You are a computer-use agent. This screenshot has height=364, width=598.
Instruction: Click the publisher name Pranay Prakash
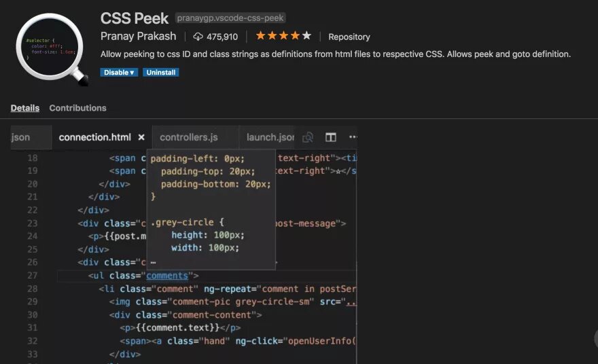click(x=138, y=36)
